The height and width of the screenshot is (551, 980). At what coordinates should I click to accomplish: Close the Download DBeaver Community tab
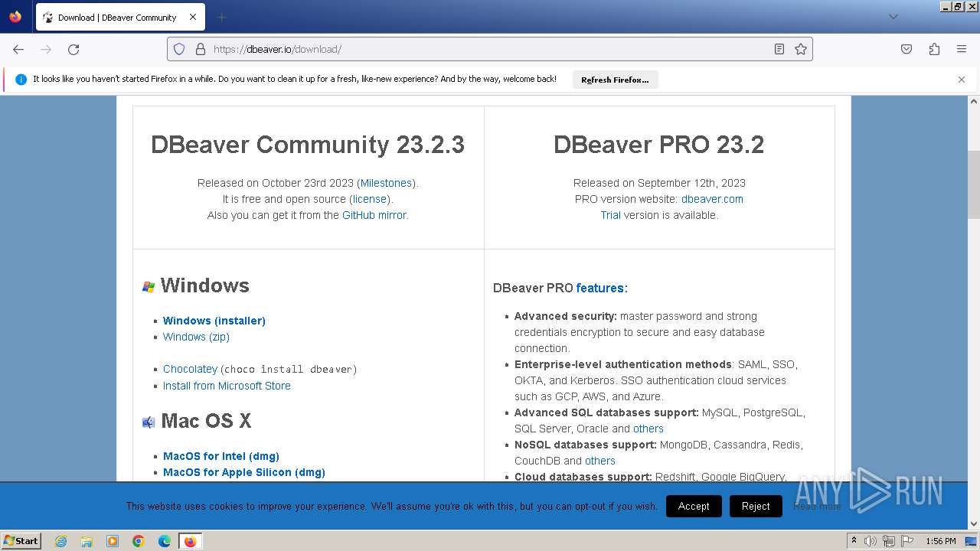(192, 17)
